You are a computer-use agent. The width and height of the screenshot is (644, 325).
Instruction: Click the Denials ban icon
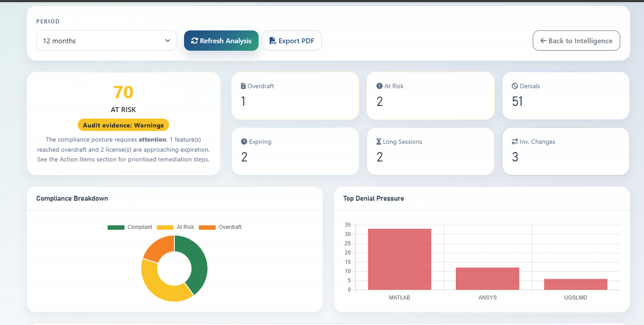tap(515, 86)
